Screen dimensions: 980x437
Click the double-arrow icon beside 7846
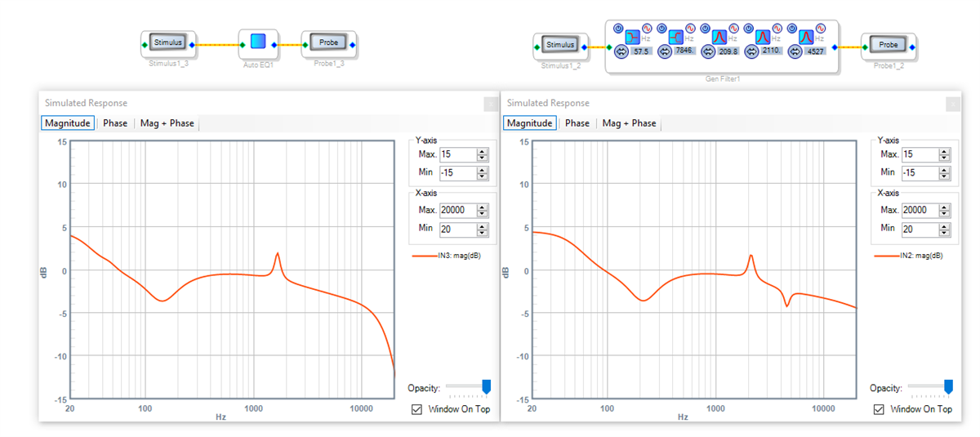[x=665, y=51]
